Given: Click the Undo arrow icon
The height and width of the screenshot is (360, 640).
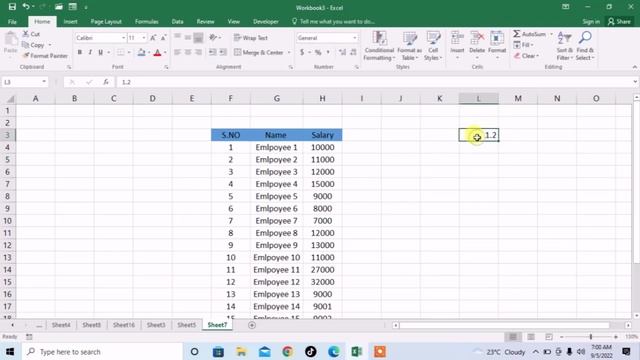Looking at the screenshot, I should 26,7.
